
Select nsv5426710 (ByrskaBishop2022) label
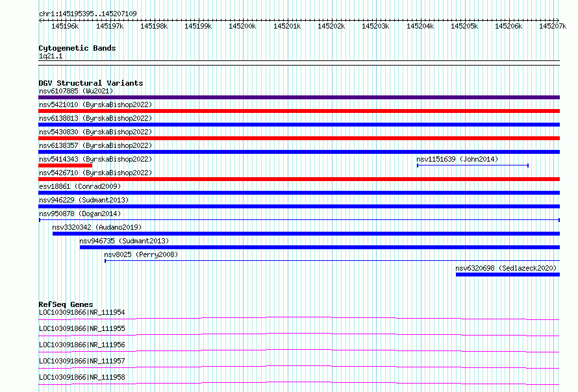95,173
